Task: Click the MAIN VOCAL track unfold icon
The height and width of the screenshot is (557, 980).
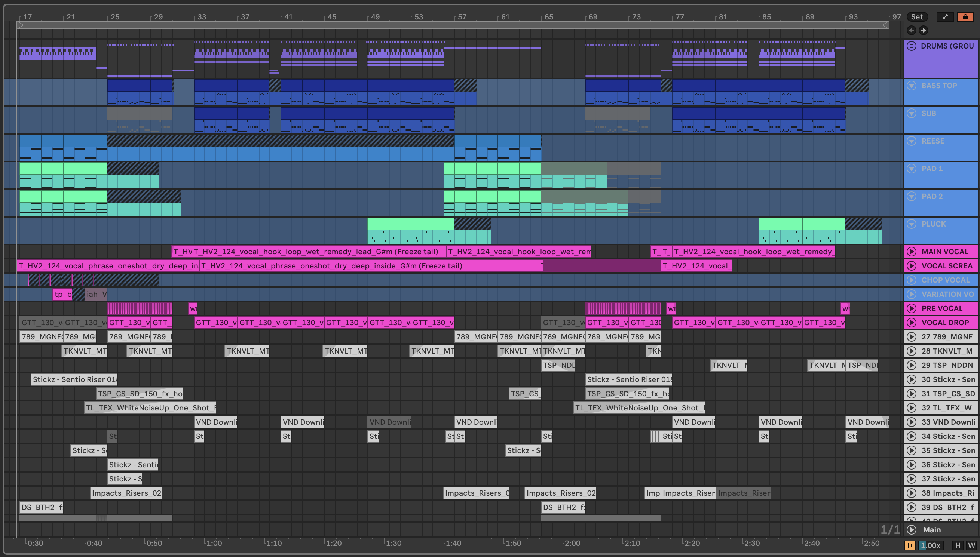Action: point(912,251)
